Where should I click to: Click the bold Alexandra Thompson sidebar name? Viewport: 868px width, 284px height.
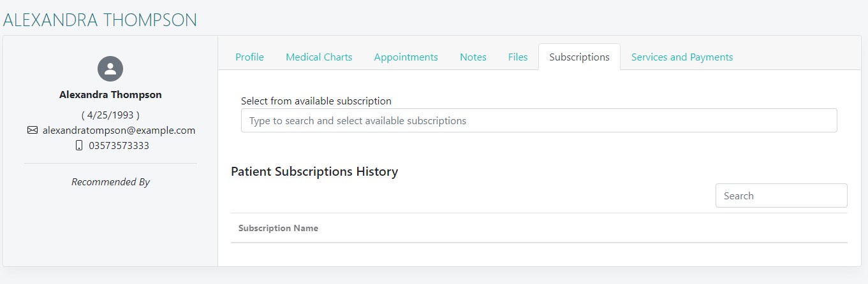(x=110, y=95)
